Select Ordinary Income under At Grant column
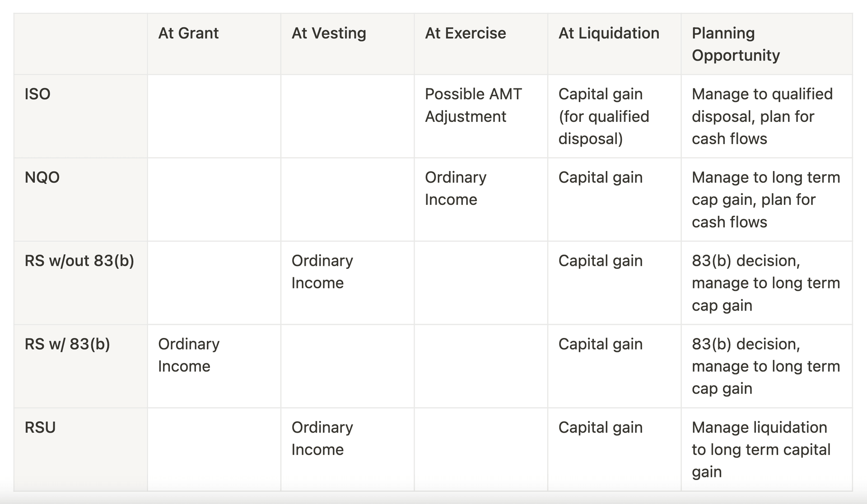The width and height of the screenshot is (867, 504). click(x=214, y=366)
